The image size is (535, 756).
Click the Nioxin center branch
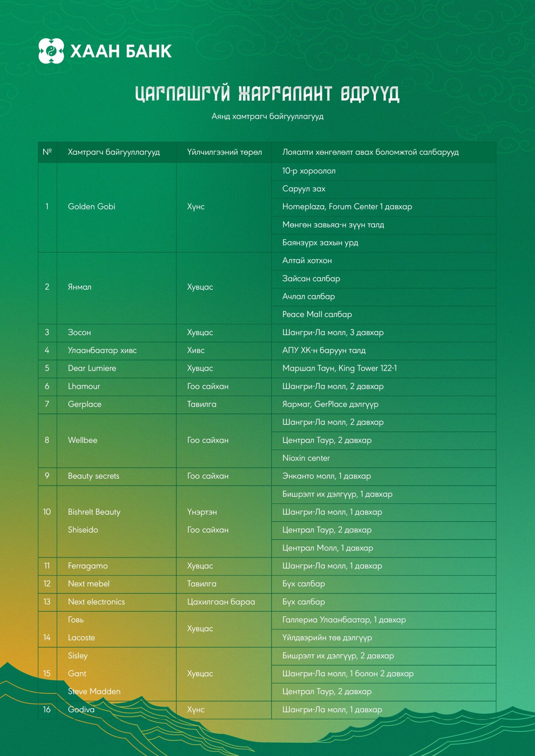coord(306,458)
